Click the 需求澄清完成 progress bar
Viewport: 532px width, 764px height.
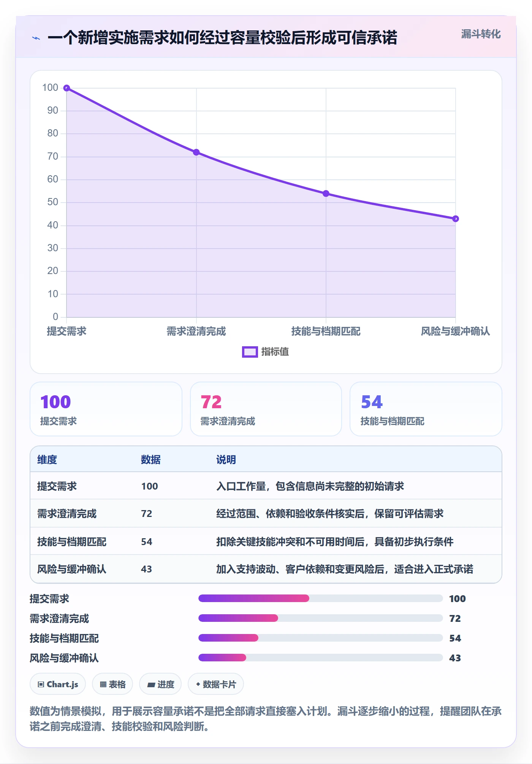pyautogui.click(x=320, y=618)
